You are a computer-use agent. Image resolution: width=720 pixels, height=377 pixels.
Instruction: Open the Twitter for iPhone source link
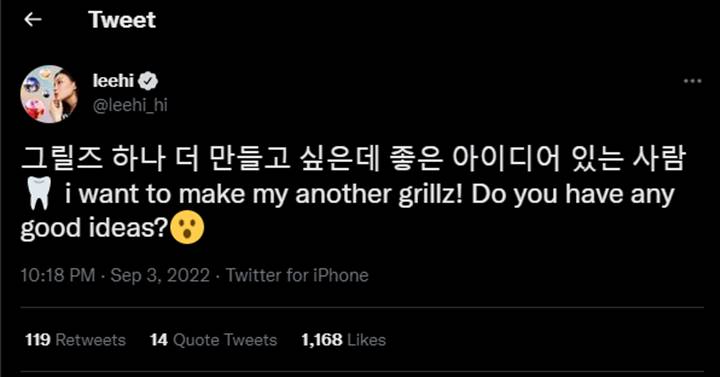tap(297, 276)
